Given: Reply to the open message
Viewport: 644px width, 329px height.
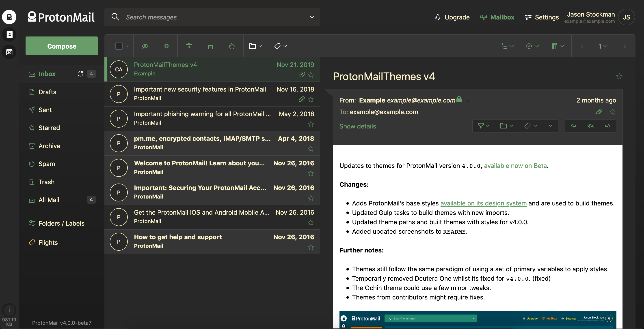Looking at the screenshot, I should 573,126.
